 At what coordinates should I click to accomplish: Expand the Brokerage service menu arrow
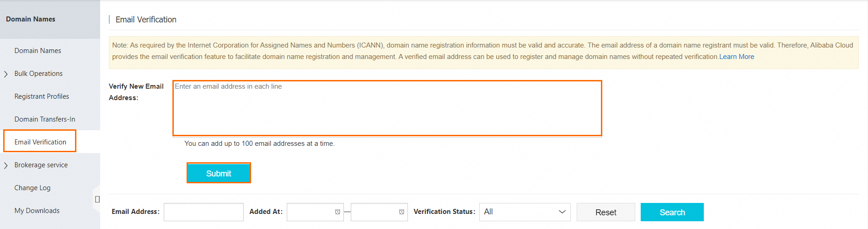click(x=6, y=165)
